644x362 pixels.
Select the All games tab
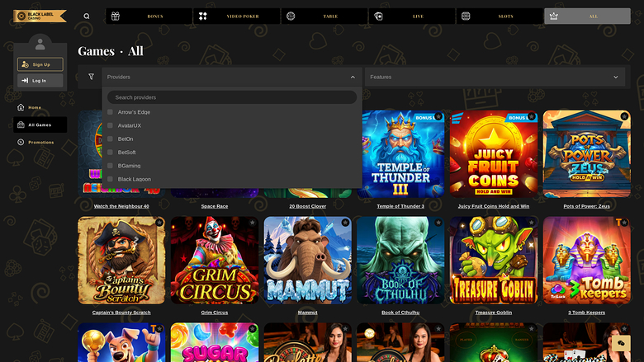point(587,16)
